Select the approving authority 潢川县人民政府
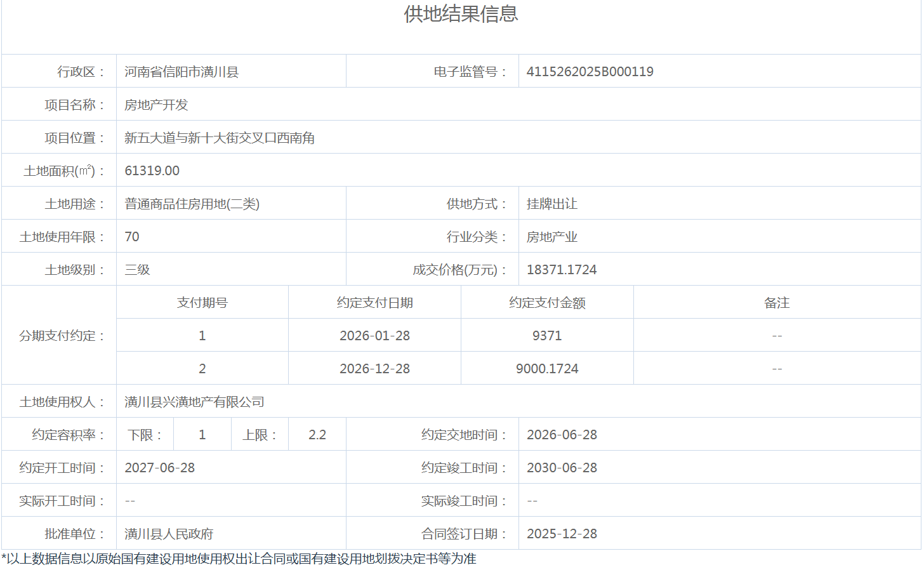 tap(169, 534)
